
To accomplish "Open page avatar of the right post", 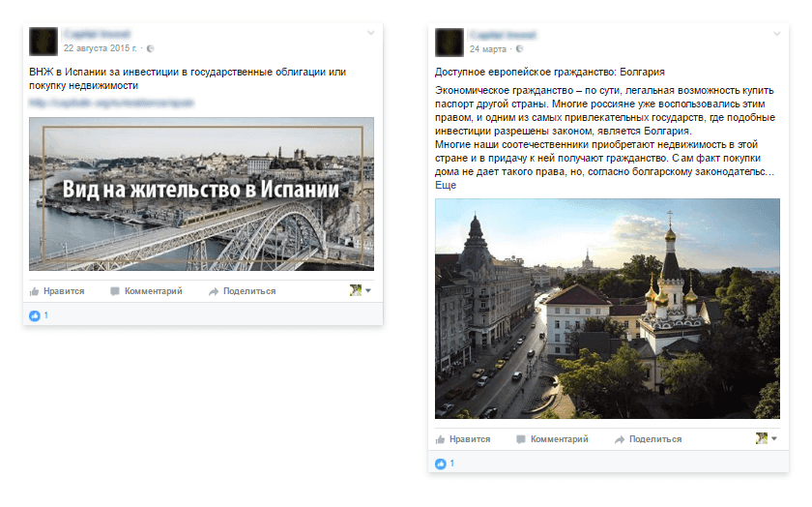I will click(449, 43).
